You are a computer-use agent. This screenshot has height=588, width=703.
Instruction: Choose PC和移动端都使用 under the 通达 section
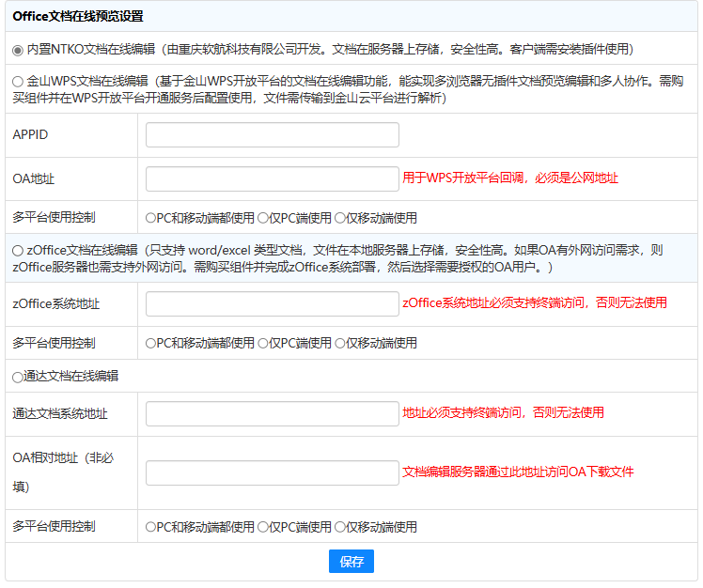click(151, 528)
